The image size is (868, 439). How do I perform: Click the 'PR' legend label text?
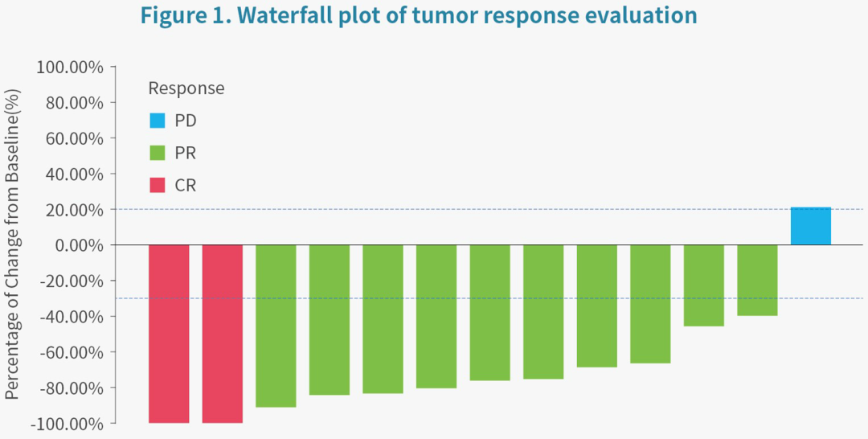click(x=186, y=153)
